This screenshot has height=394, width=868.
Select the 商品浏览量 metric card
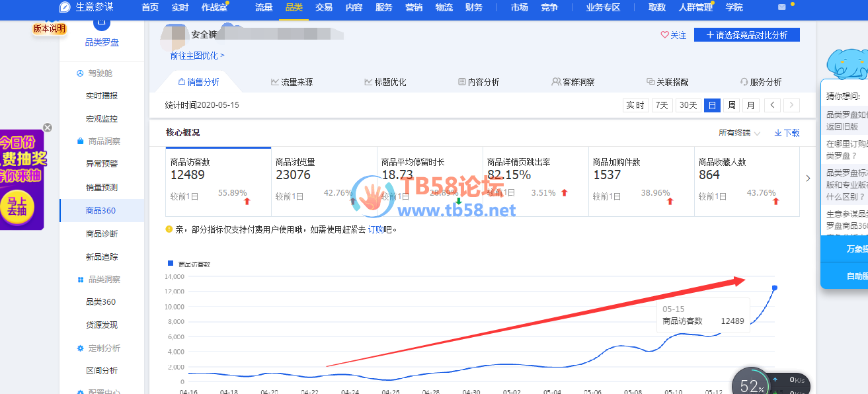point(324,182)
